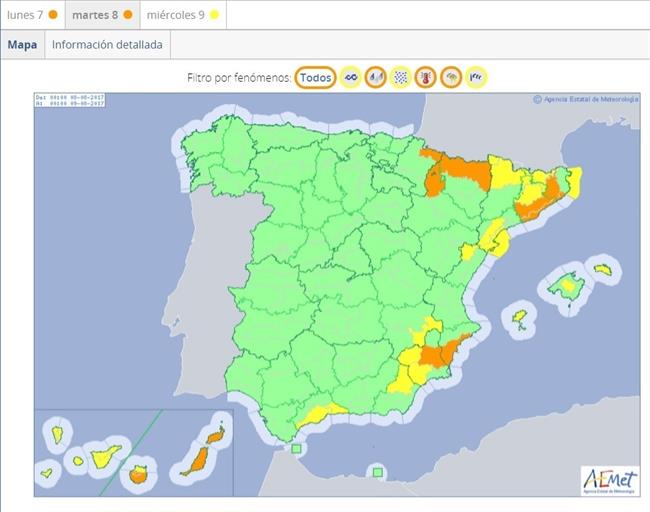The image size is (650, 512).
Task: Click the yellow dot beside 'miércoles 9'
Action: [x=214, y=15]
